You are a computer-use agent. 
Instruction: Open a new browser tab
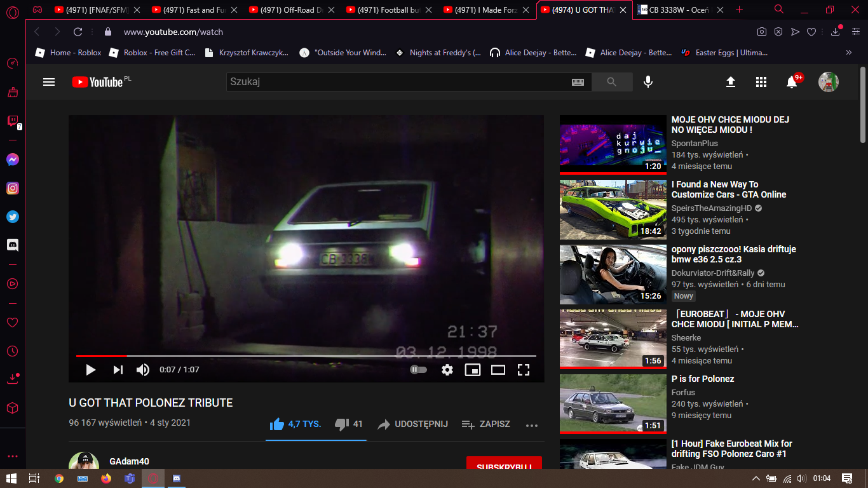coord(739,10)
